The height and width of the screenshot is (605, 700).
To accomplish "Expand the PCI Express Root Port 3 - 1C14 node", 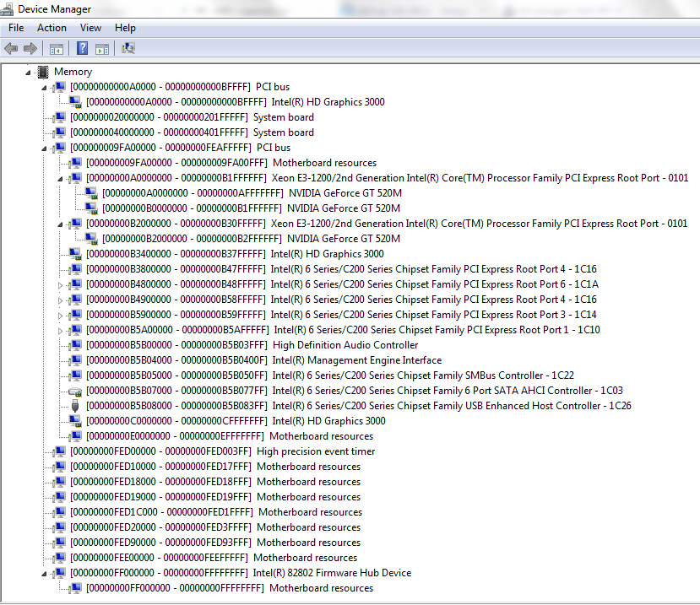I will pyautogui.click(x=60, y=315).
